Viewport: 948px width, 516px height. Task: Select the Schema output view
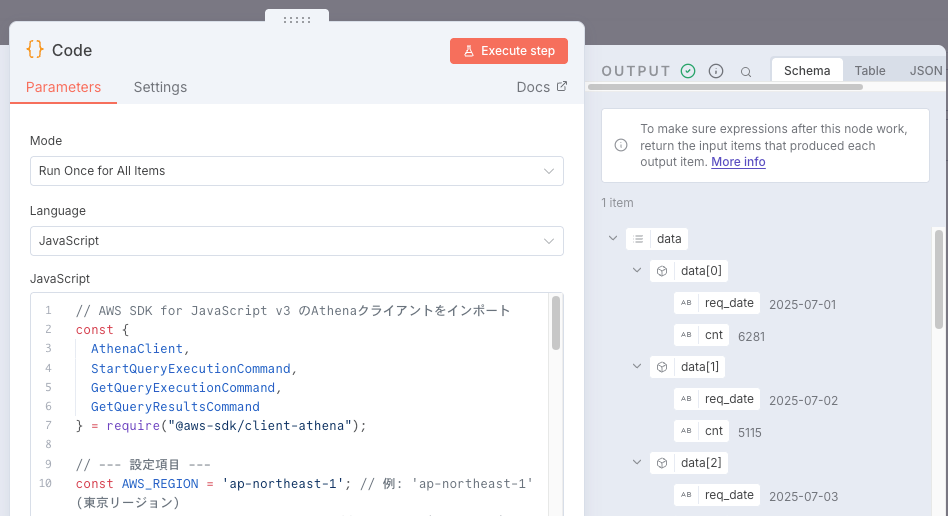[x=807, y=71]
